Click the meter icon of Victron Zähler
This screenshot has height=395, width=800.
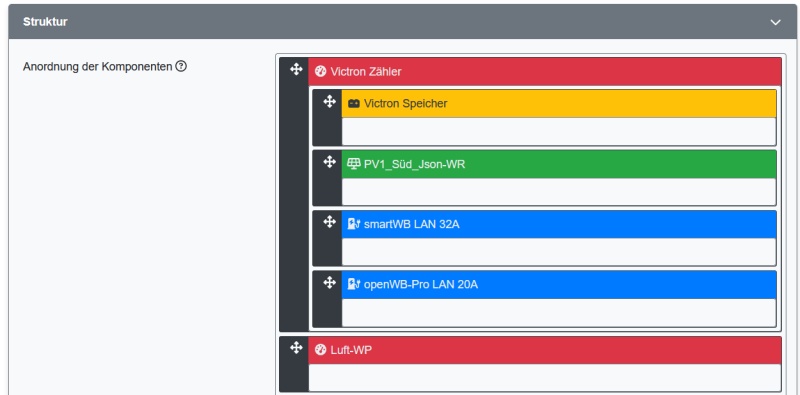pyautogui.click(x=320, y=71)
